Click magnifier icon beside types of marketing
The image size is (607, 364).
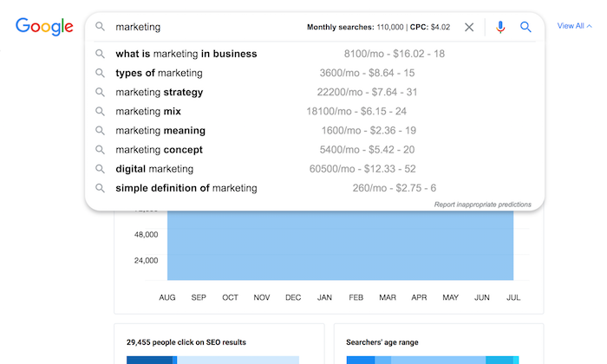point(101,74)
